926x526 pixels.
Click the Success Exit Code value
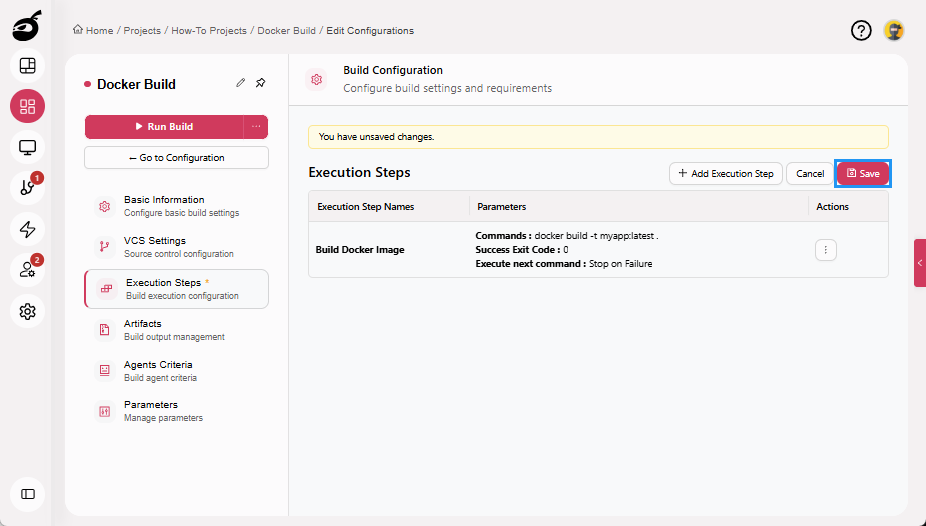(x=566, y=250)
